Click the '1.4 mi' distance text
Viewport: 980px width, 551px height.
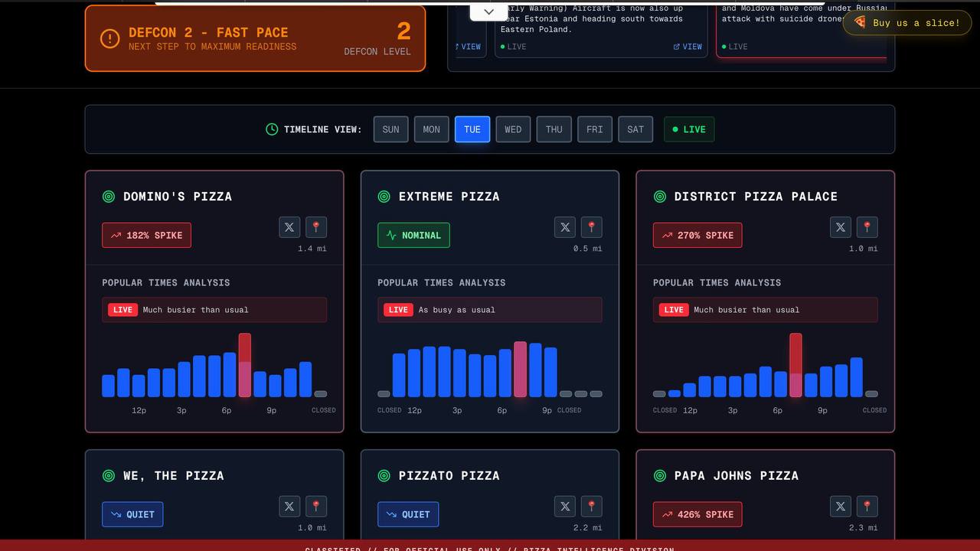[312, 249]
